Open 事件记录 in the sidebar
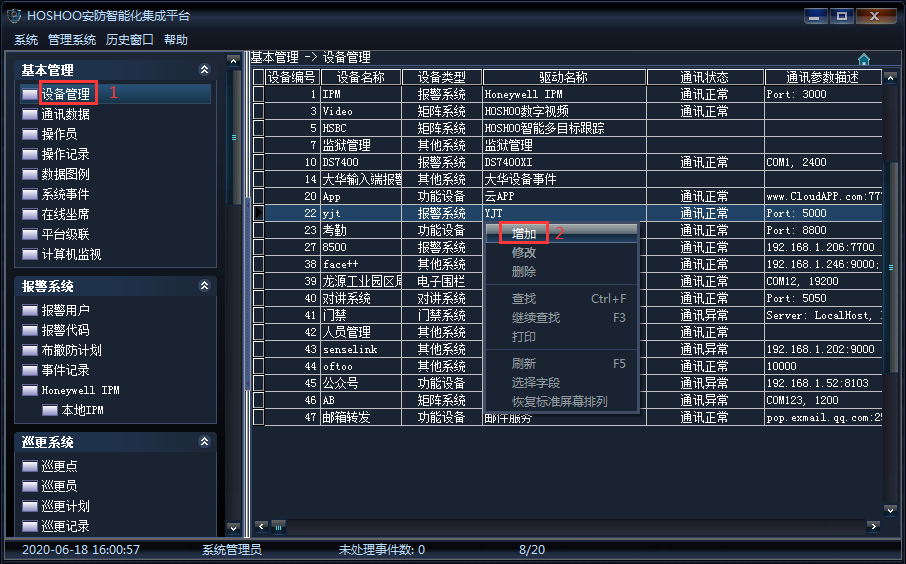906x564 pixels. (x=65, y=370)
